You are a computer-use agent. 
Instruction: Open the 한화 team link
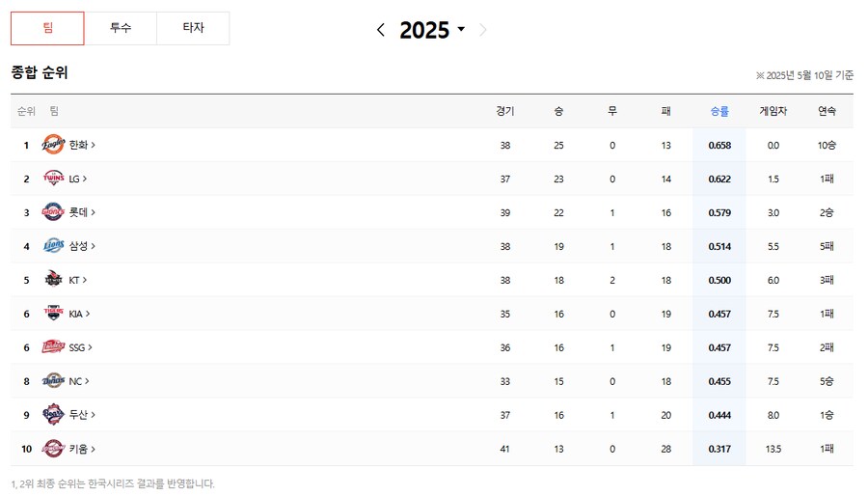click(82, 145)
